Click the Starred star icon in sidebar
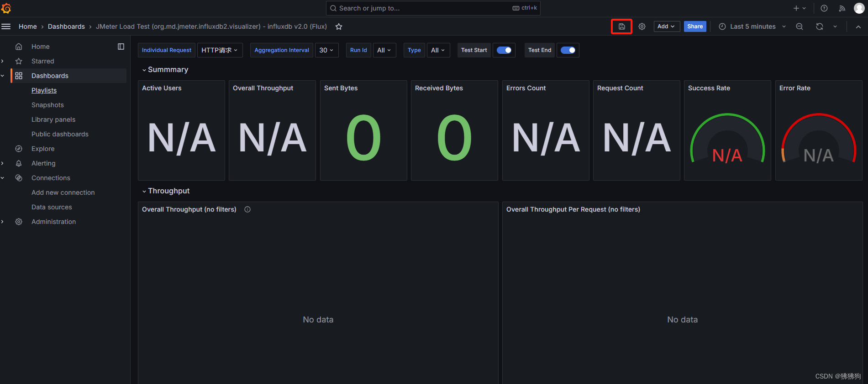The height and width of the screenshot is (384, 868). tap(19, 61)
